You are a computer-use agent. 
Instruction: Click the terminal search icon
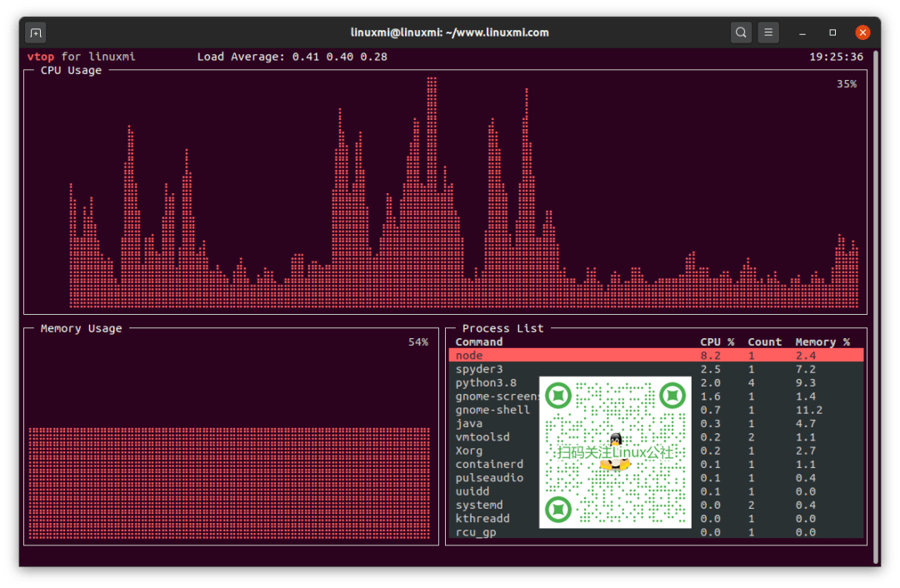740,33
